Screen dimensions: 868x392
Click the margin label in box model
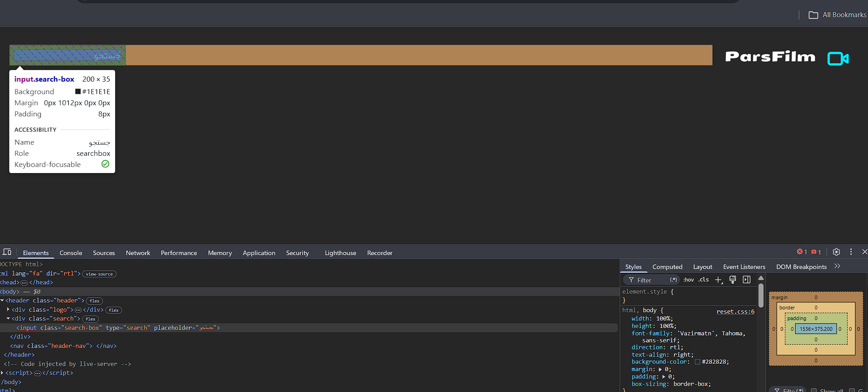pos(779,297)
